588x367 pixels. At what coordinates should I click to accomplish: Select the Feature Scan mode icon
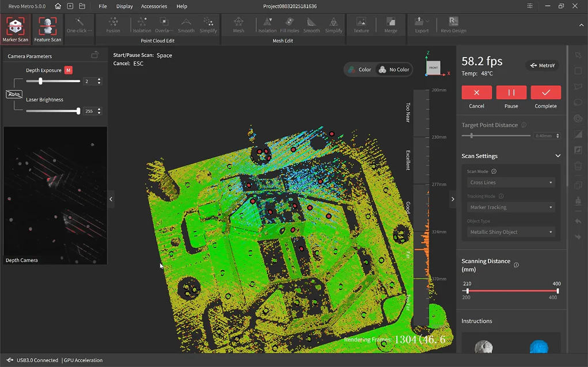click(47, 29)
